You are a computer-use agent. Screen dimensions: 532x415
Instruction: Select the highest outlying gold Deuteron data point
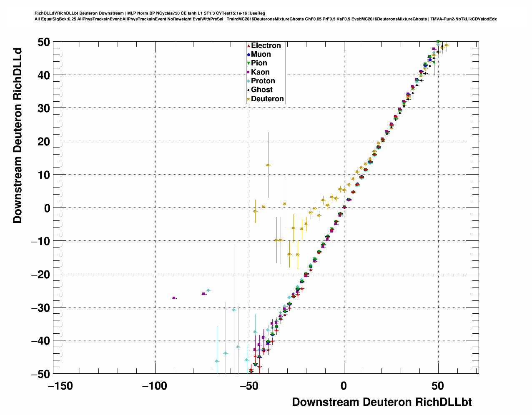click(x=268, y=165)
